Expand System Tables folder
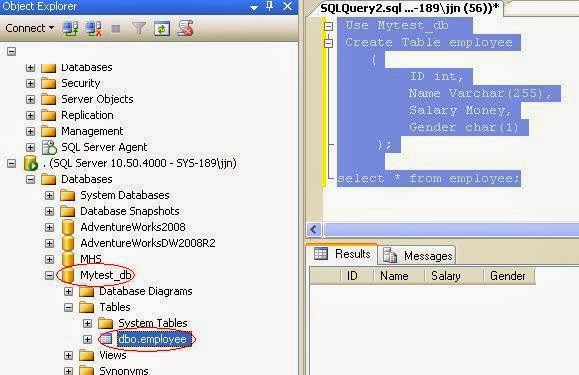This screenshot has height=375, width=579. tap(88, 323)
